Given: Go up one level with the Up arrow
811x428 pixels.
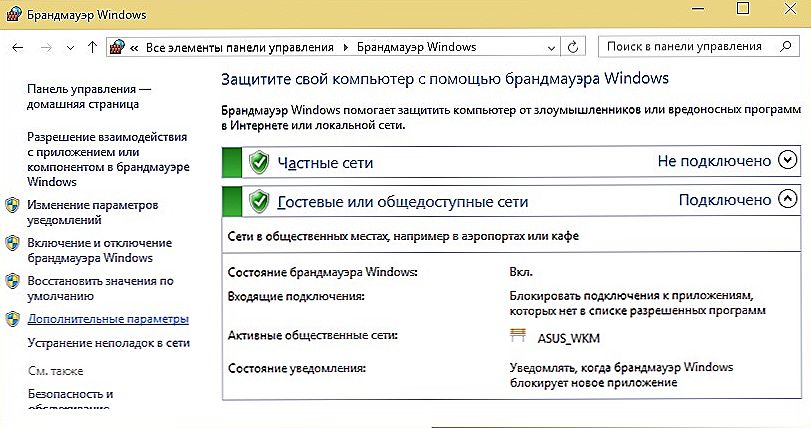Looking at the screenshot, I should tap(92, 47).
